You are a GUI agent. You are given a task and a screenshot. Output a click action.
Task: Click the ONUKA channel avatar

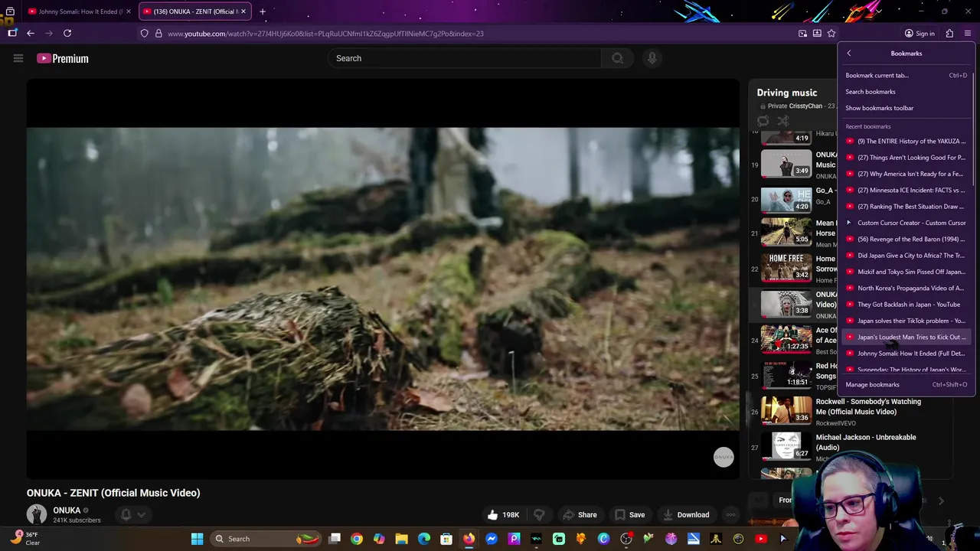[x=37, y=515]
